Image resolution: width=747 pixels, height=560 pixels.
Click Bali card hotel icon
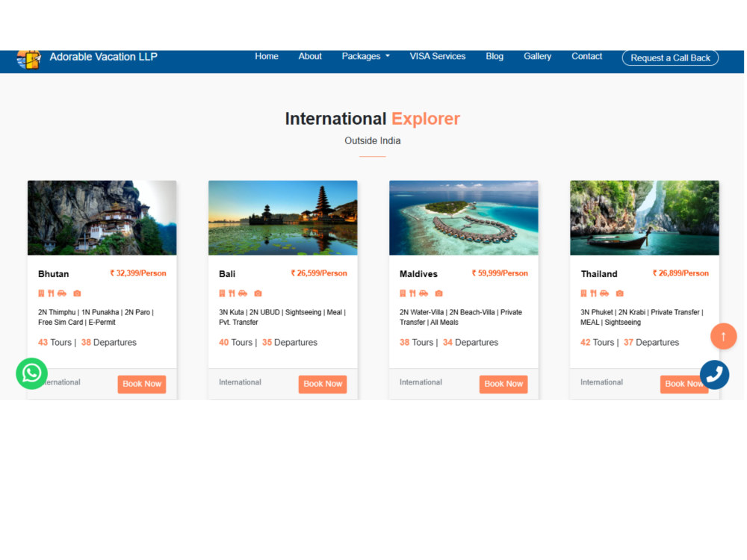[222, 293]
